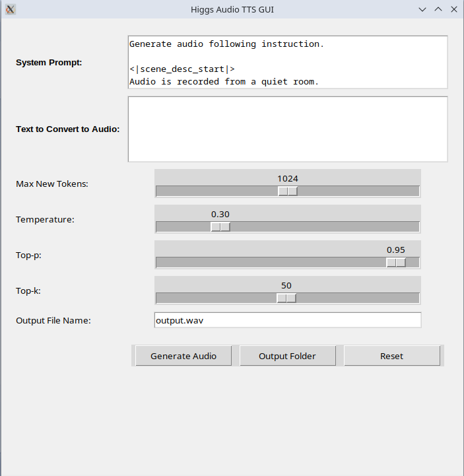Click the 'Top-p:' label

tap(28, 255)
